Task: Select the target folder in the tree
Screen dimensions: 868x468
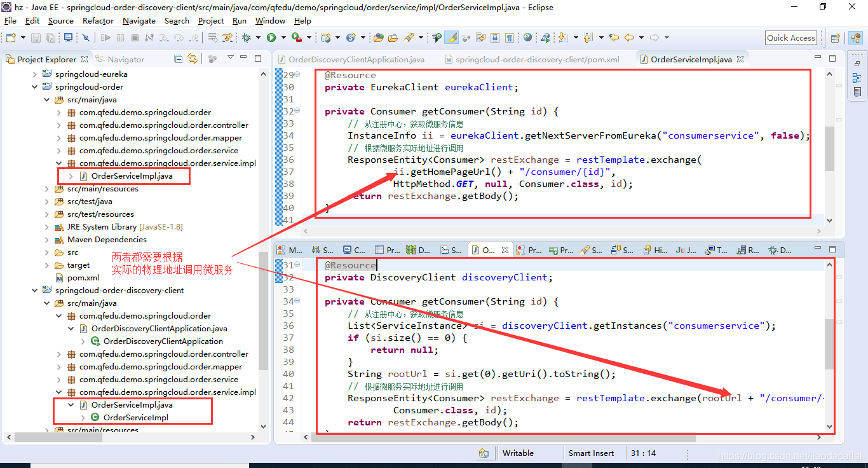Action: click(x=78, y=265)
